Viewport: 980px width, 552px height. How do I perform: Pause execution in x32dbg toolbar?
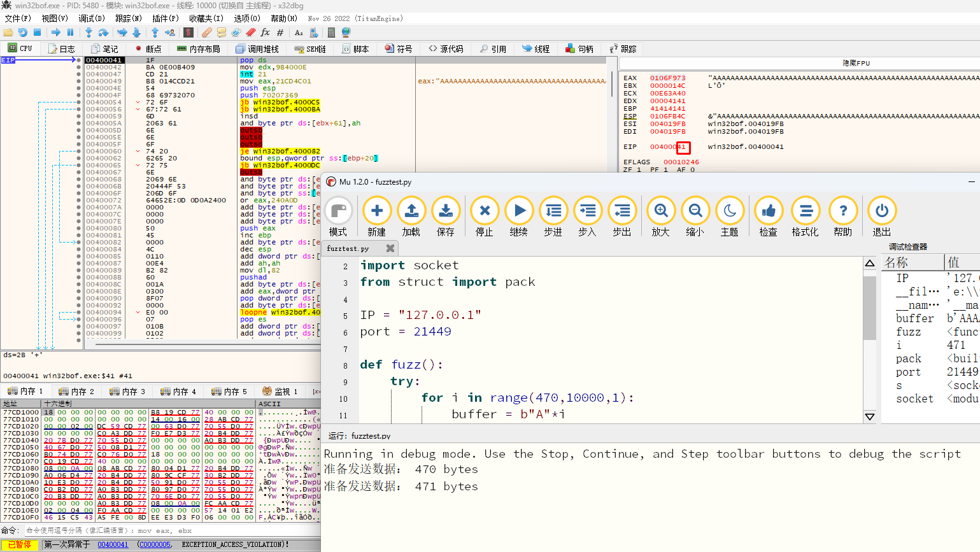pos(70,32)
